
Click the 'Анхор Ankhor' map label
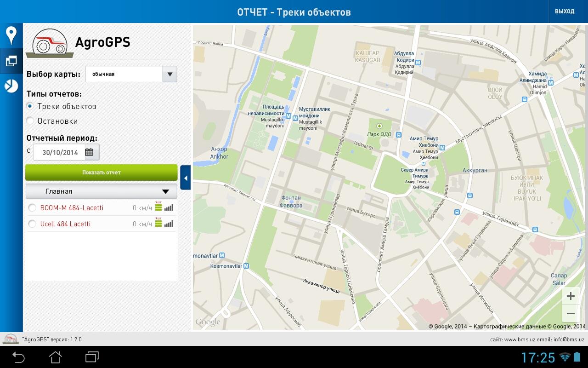(x=219, y=153)
